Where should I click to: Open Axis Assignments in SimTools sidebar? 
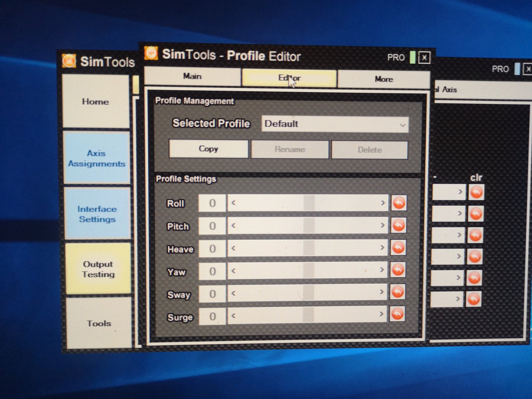click(97, 158)
